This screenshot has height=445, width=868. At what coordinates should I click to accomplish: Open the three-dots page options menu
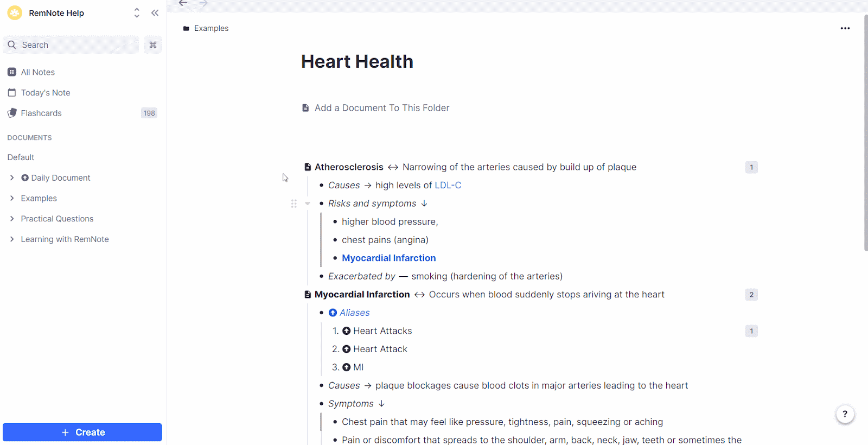[x=845, y=28]
